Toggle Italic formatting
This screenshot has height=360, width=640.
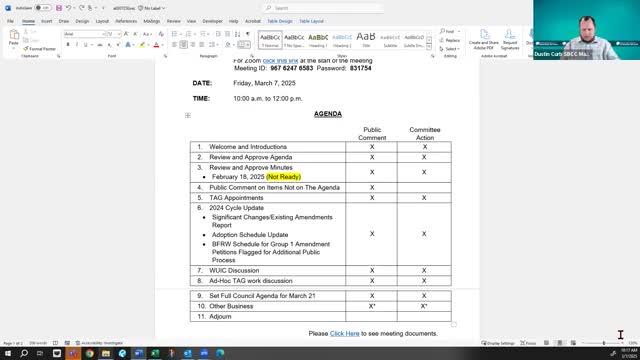(77, 44)
